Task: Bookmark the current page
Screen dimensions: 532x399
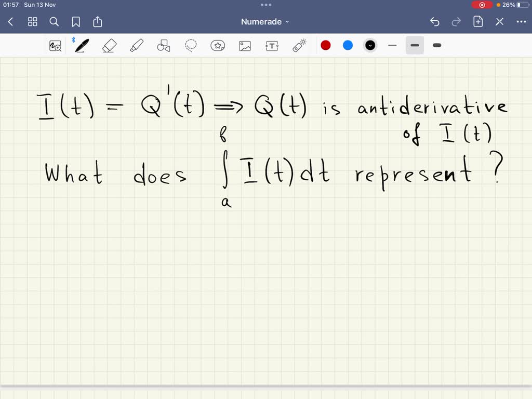Action: [76, 22]
